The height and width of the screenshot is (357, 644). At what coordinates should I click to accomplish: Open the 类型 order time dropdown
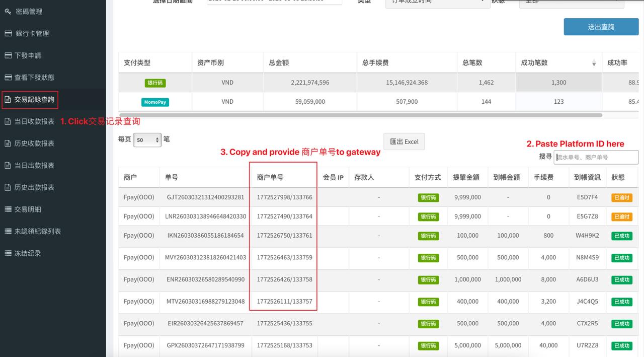coord(438,3)
